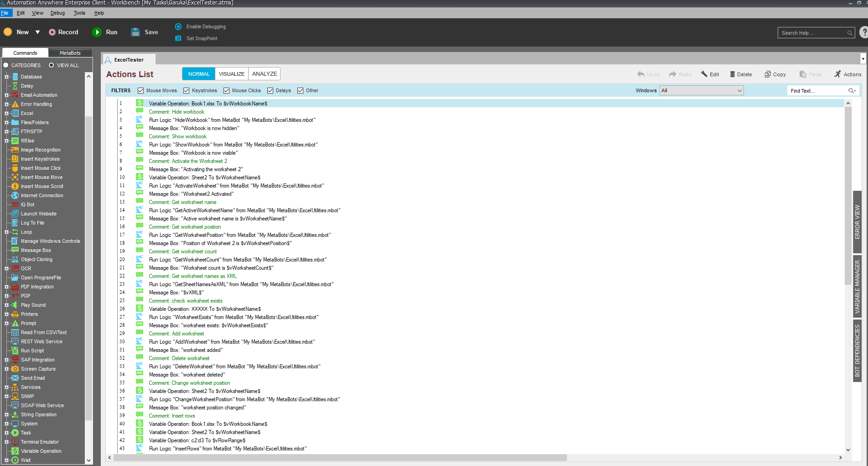Screen dimensions: 868x466
Task: Open the Edit menu
Action: [21, 13]
